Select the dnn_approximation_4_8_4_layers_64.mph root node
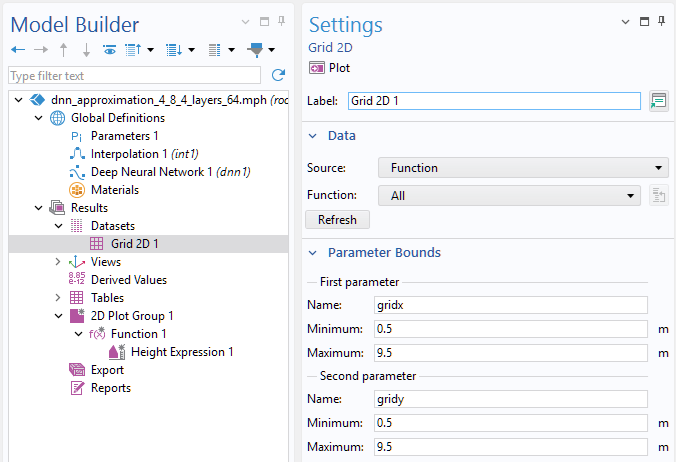The image size is (676, 462). coord(159,100)
